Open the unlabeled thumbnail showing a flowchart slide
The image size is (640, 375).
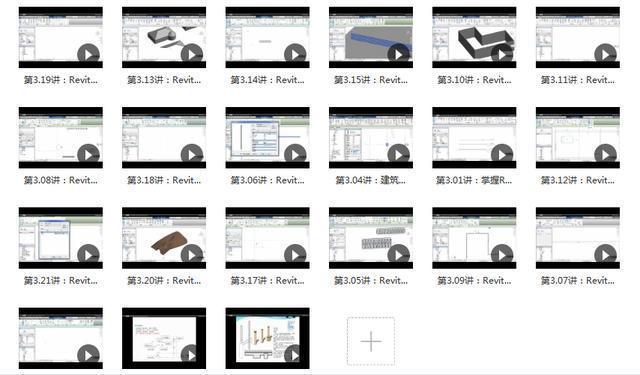pos(164,338)
